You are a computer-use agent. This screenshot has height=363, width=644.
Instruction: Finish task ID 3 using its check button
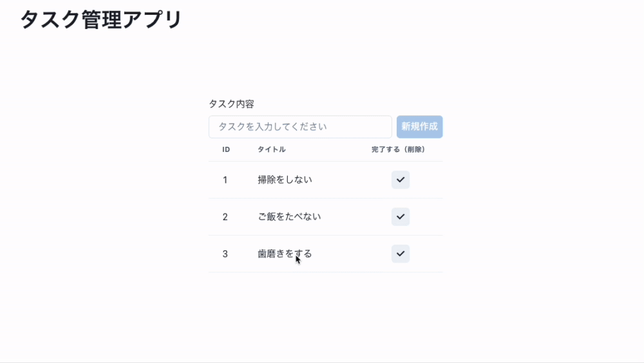coord(401,254)
